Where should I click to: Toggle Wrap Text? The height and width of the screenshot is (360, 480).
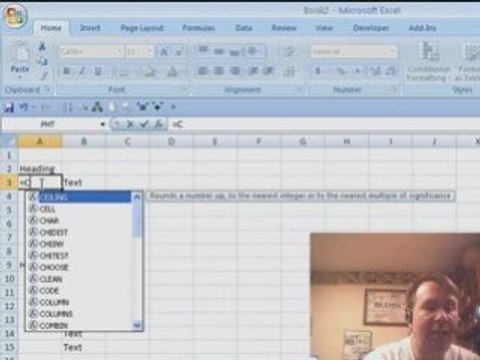pyautogui.click(x=289, y=52)
